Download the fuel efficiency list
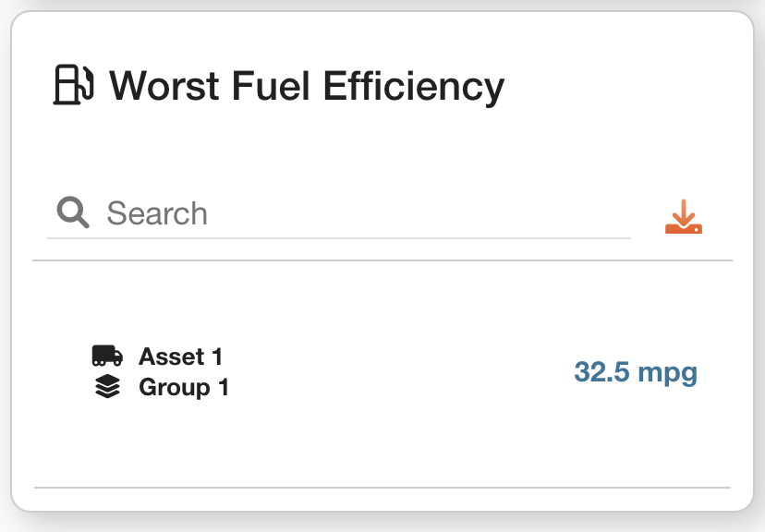This screenshot has width=765, height=532. click(684, 216)
